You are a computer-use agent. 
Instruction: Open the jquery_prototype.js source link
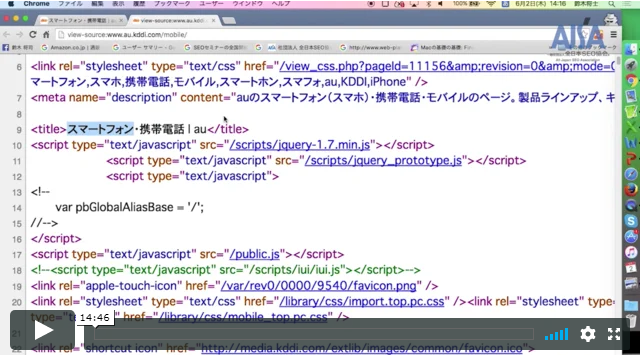click(x=383, y=160)
